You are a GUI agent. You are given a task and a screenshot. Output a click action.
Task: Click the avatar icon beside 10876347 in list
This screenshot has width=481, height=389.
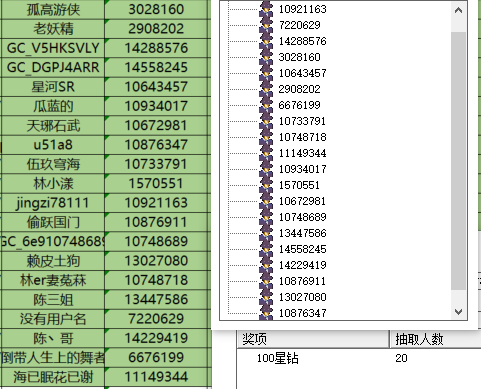pyautogui.click(x=266, y=313)
